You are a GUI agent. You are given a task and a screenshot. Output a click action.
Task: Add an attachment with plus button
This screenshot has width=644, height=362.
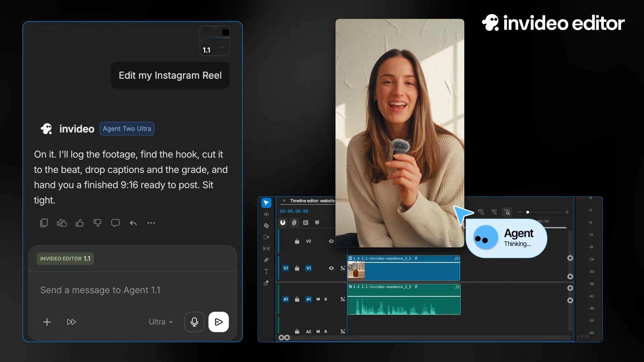(47, 322)
